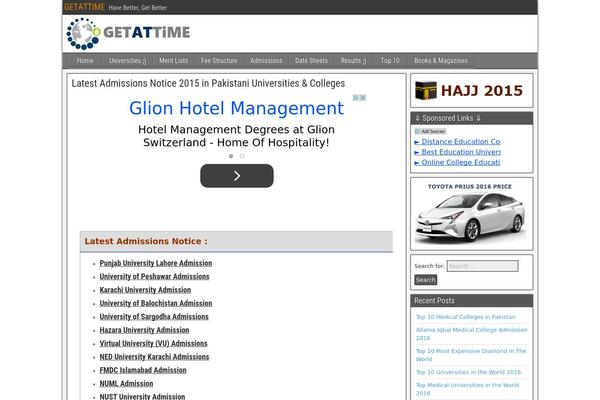
Task: Open the Date Sheets menu item
Action: tap(311, 61)
